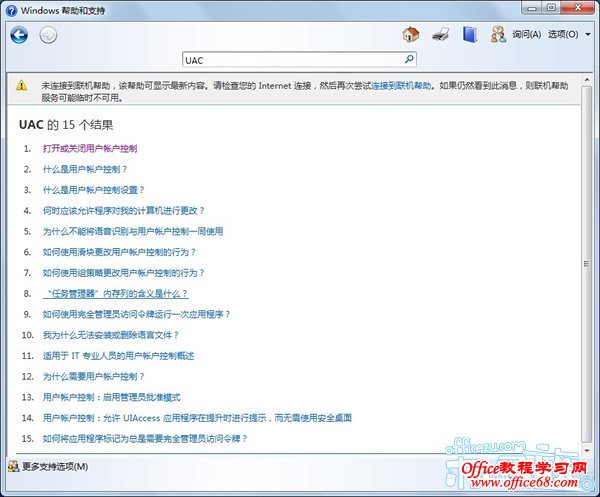Image resolution: width=600 pixels, height=497 pixels.
Task: Open result 如何使用滑块更改用户帐户控制的行为？
Action: click(119, 252)
